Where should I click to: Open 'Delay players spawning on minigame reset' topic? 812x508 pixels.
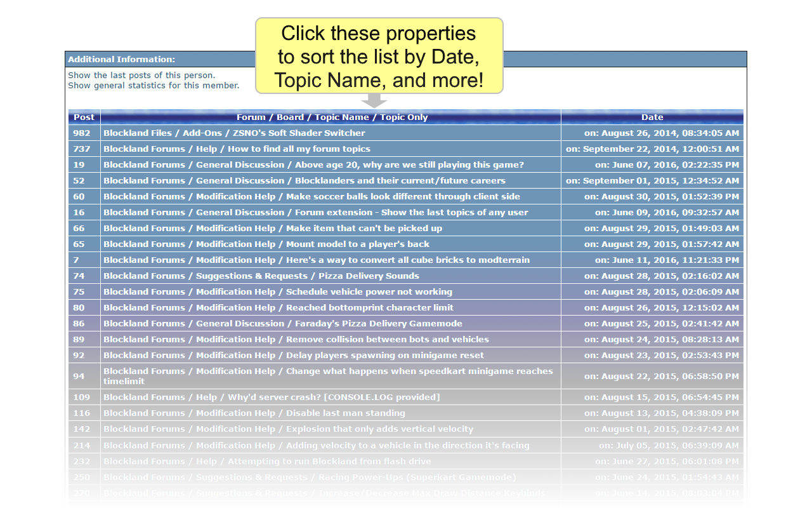385,355
